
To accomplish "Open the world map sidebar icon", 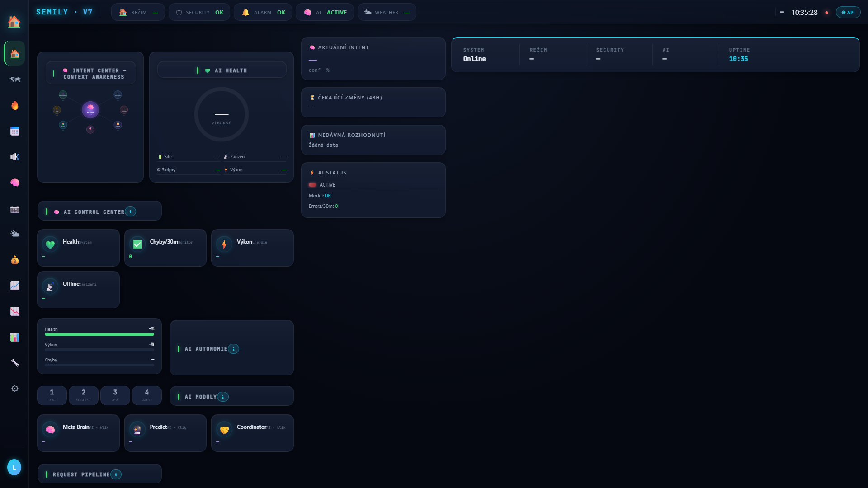I will coord(15,80).
